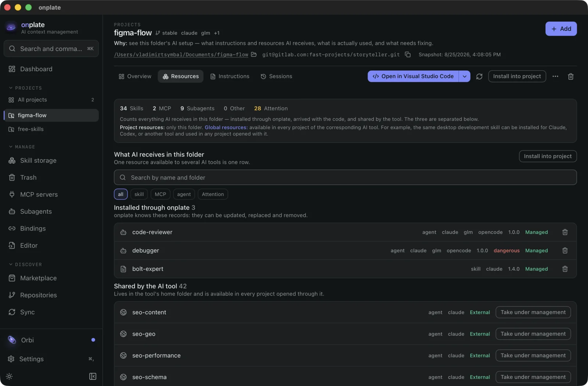Go to Trash in the sidebar
Screen dimensions: 588x386
(x=51, y=178)
